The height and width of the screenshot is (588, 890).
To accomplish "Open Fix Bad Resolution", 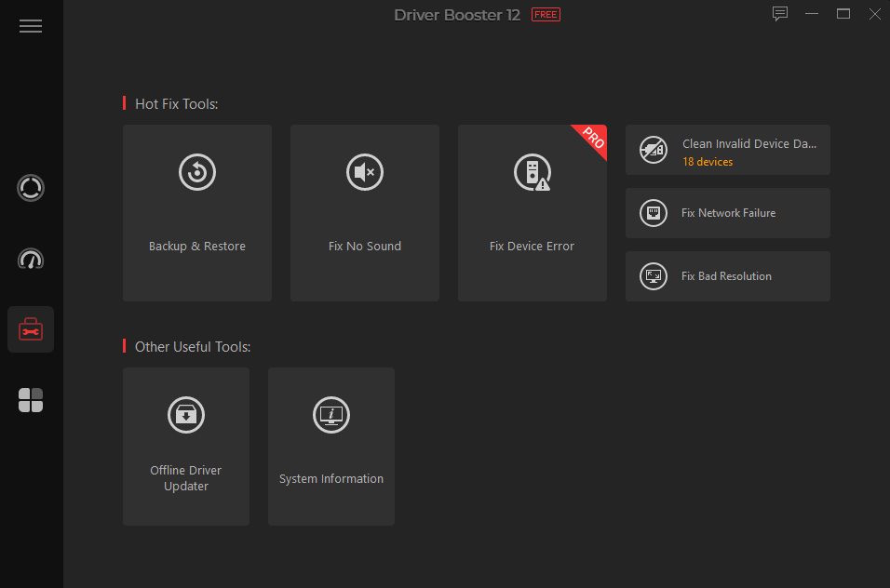I will pyautogui.click(x=727, y=276).
